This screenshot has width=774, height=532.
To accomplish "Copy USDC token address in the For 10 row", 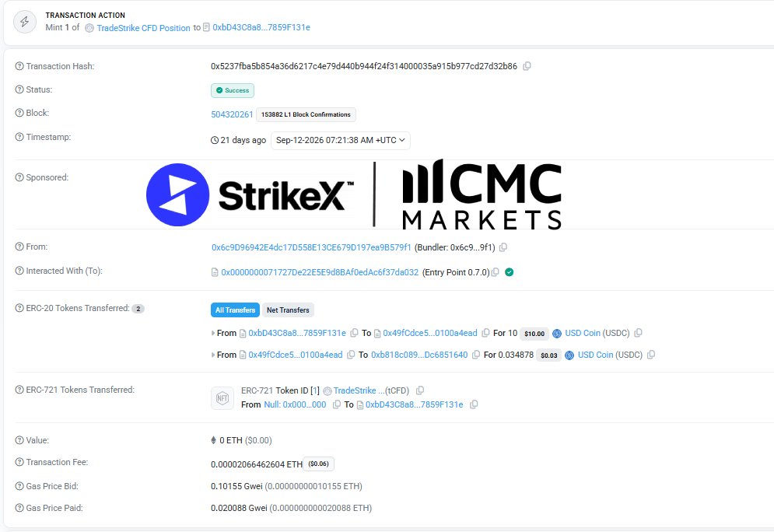I will pyautogui.click(x=638, y=333).
